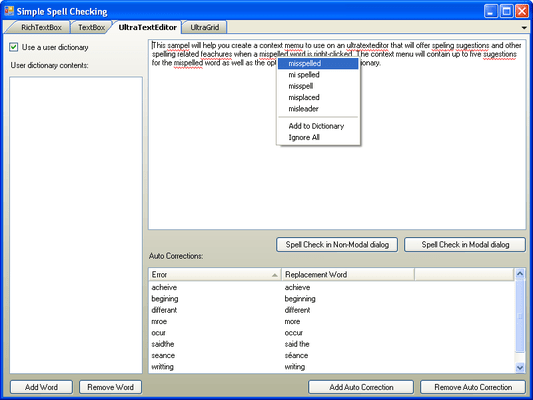The width and height of the screenshot is (533, 400).
Task: Pick the 'misplaced' suggestion
Action: pos(318,98)
